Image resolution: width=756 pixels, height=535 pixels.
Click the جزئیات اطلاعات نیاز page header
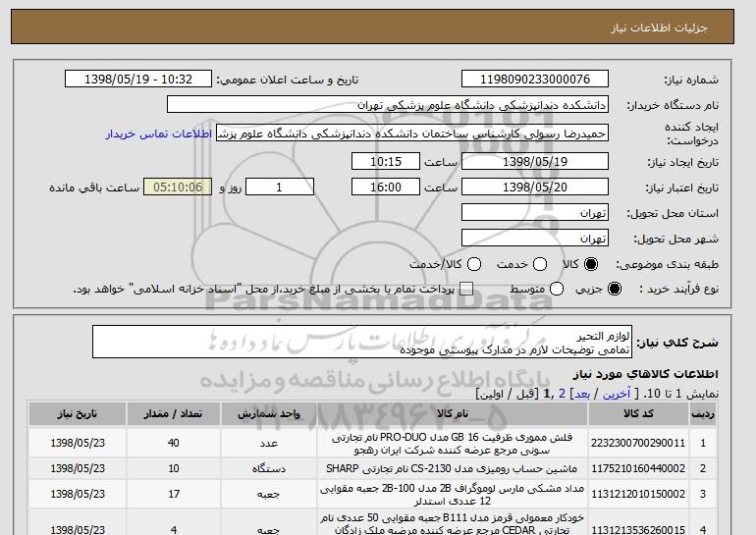point(660,27)
